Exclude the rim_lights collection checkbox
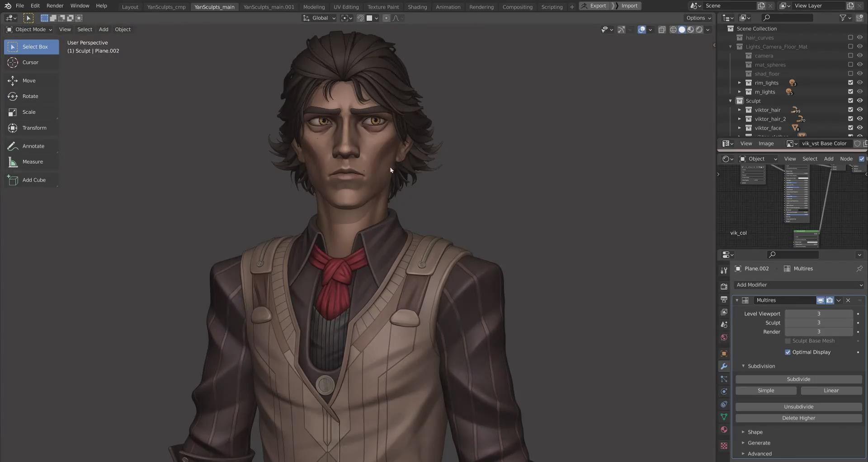The image size is (868, 462). (850, 83)
